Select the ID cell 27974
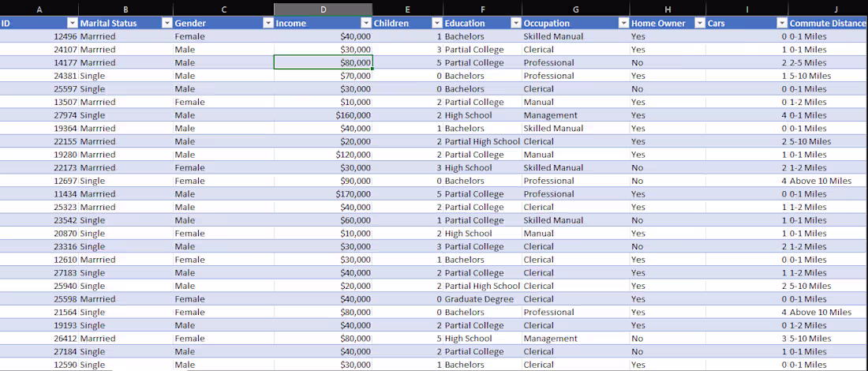Image resolution: width=868 pixels, height=371 pixels. click(39, 115)
